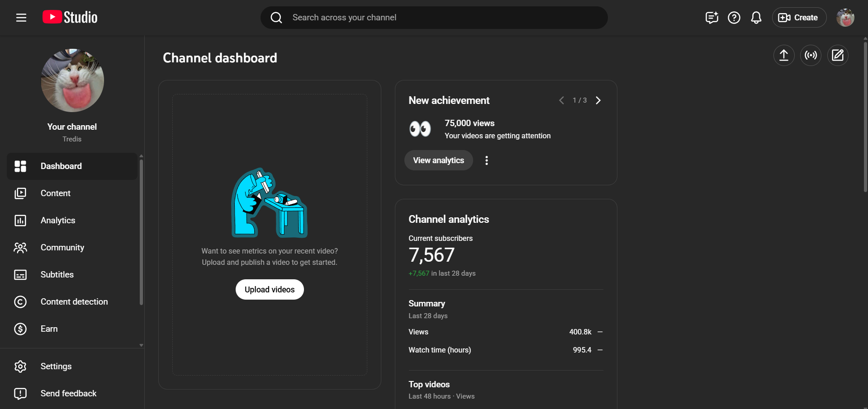This screenshot has width=868, height=409.
Task: Click the hamburger menu icon
Action: coord(21,18)
